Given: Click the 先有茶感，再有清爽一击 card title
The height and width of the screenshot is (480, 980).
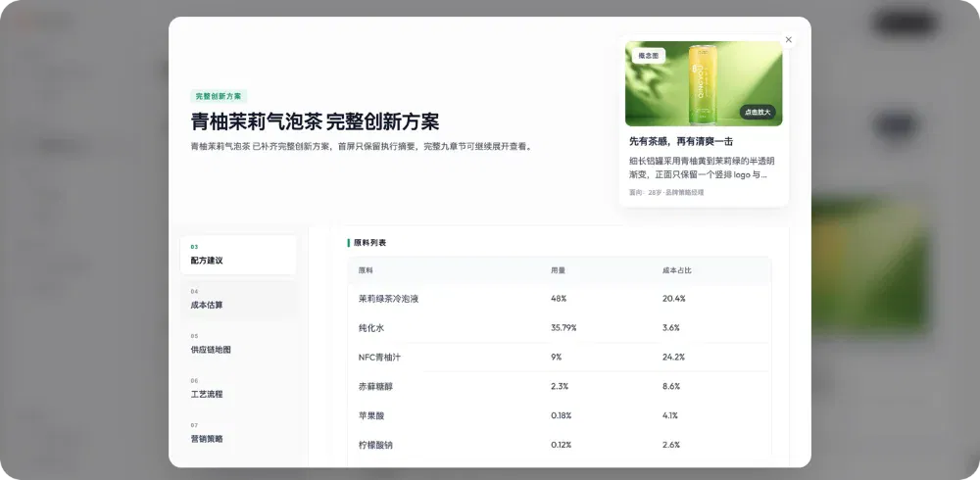Looking at the screenshot, I should pos(681,141).
